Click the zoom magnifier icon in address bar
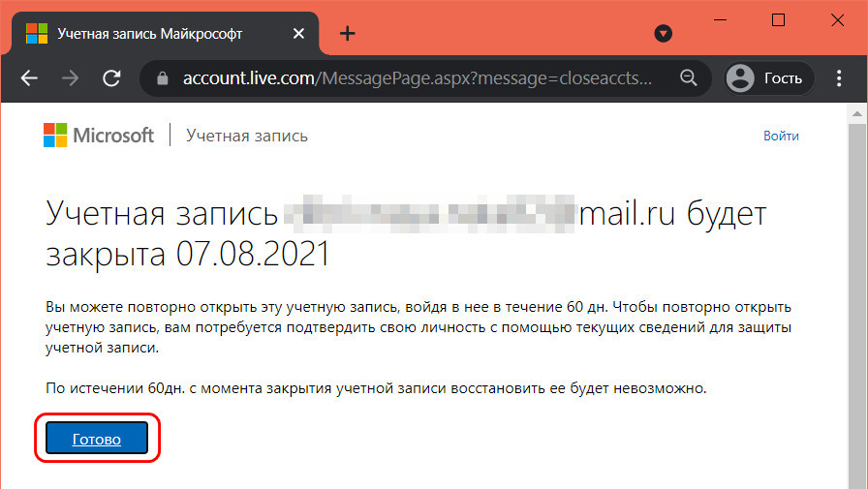This screenshot has width=868, height=489. point(689,78)
